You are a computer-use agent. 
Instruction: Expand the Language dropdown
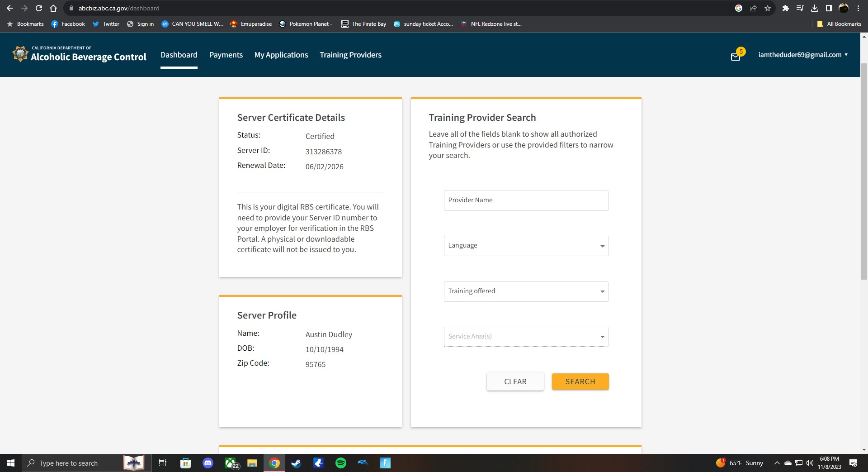click(x=526, y=246)
